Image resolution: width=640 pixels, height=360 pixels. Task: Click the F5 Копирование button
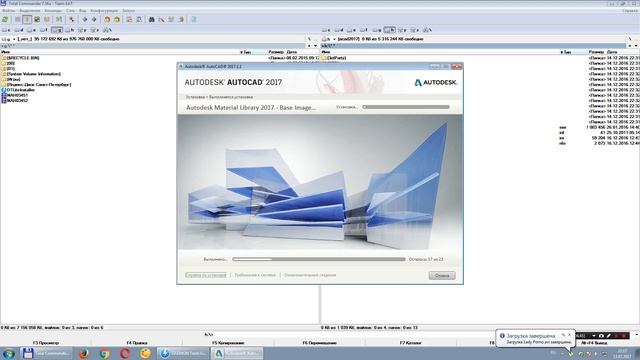click(x=228, y=343)
